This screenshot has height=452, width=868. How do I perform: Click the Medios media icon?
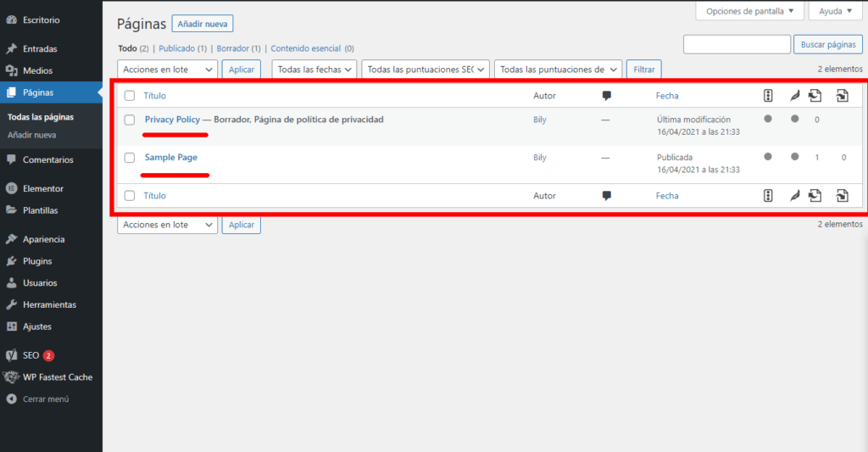[12, 70]
